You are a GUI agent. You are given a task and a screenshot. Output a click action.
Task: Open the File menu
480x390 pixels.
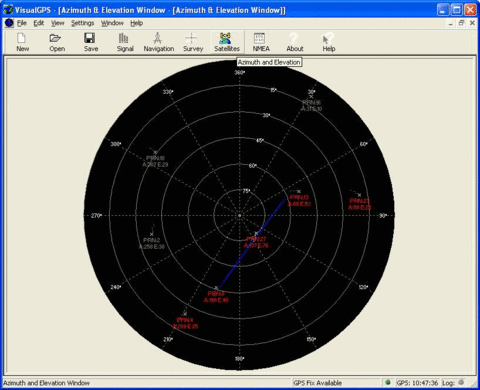[22, 23]
